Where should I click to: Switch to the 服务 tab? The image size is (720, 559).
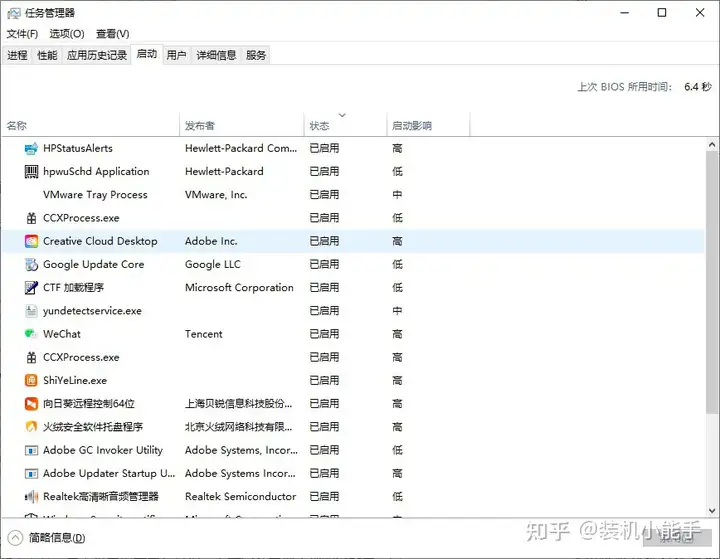click(256, 56)
